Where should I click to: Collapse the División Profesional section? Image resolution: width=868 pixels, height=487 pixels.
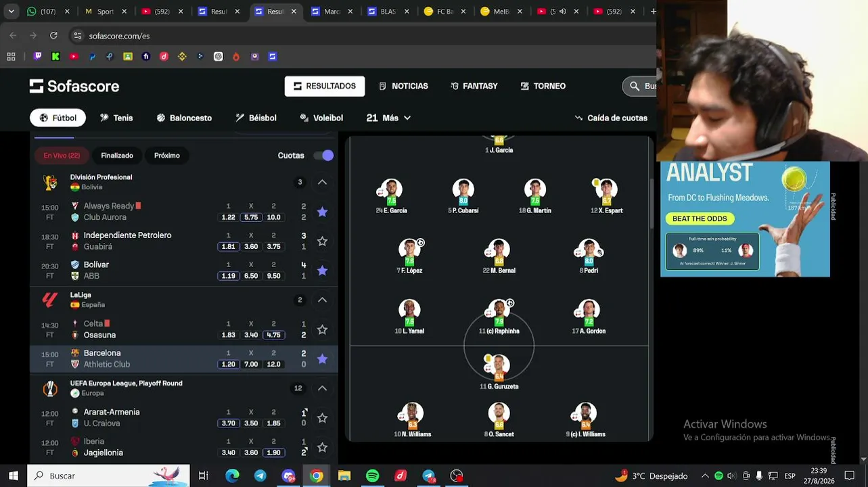322,182
